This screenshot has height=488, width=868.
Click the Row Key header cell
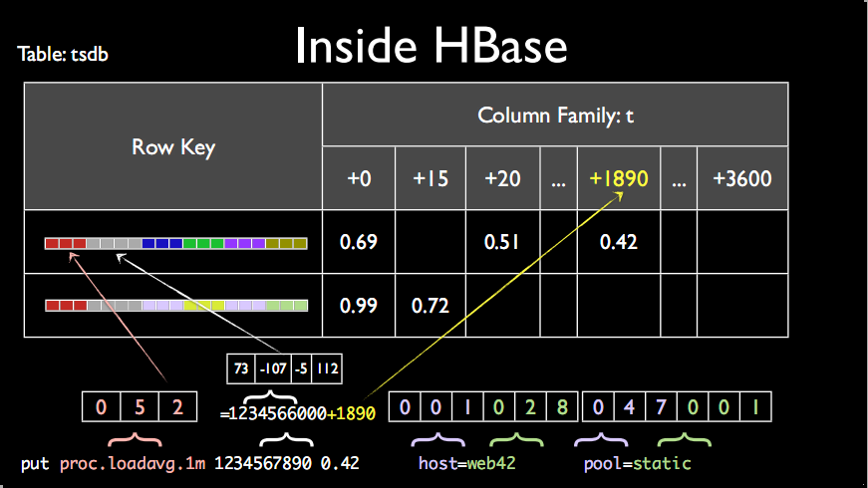pyautogui.click(x=173, y=146)
